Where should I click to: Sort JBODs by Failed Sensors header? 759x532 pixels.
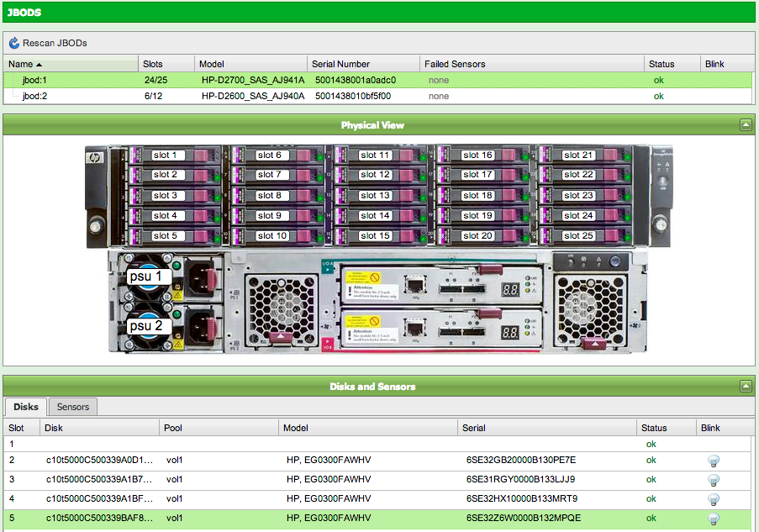tap(532, 64)
